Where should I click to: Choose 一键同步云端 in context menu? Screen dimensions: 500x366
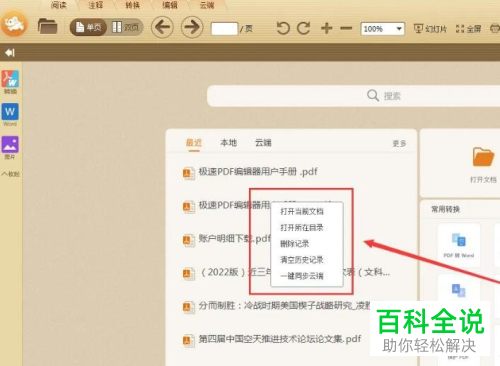point(302,276)
